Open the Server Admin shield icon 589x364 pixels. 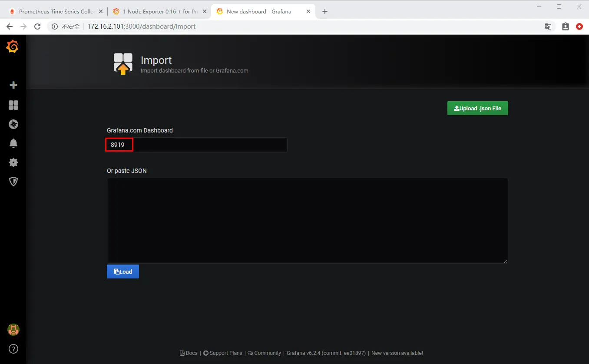[13, 182]
